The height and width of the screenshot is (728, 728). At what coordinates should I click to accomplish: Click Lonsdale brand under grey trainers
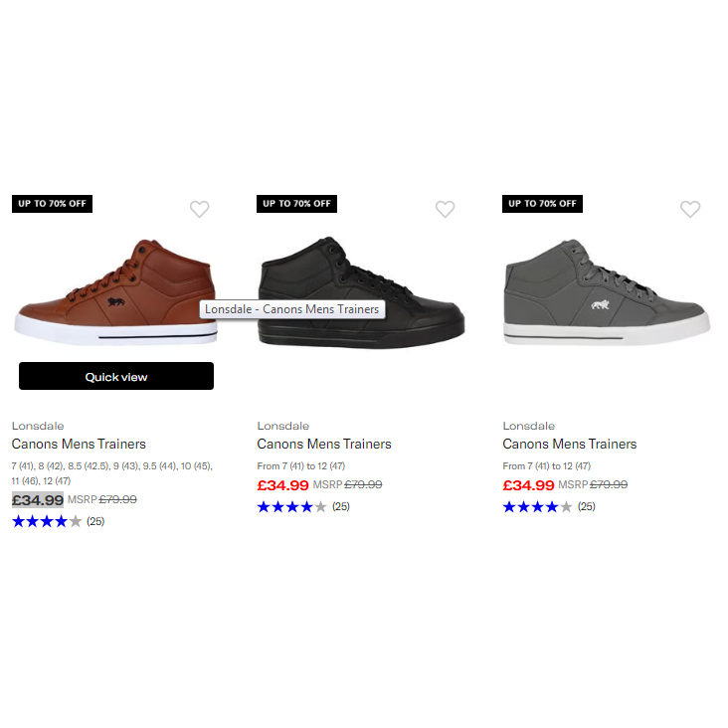pyautogui.click(x=529, y=426)
